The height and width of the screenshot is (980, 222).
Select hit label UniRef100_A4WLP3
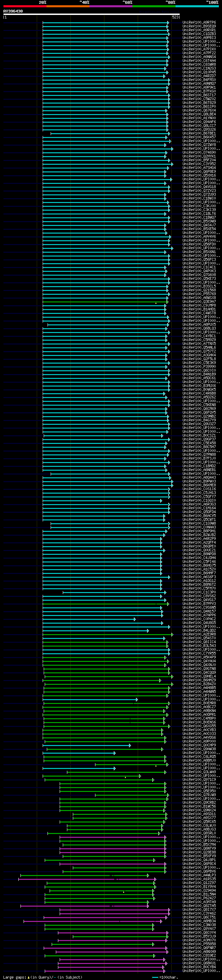point(199,875)
